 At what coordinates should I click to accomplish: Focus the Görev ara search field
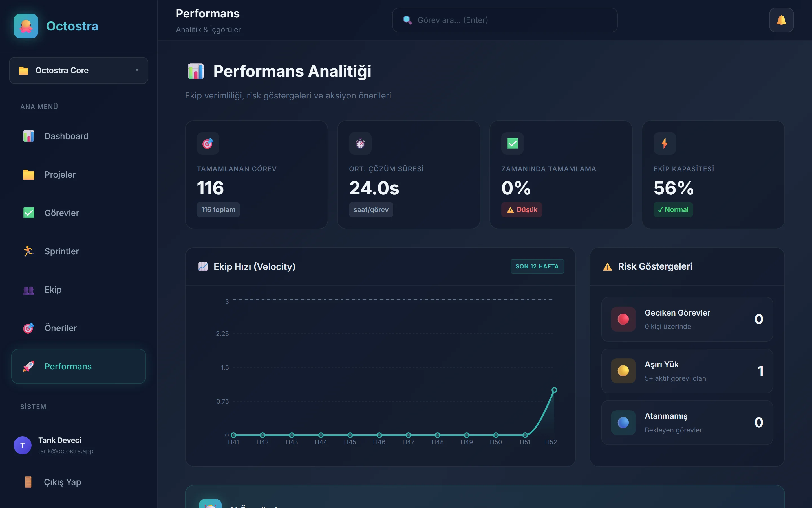tap(505, 20)
